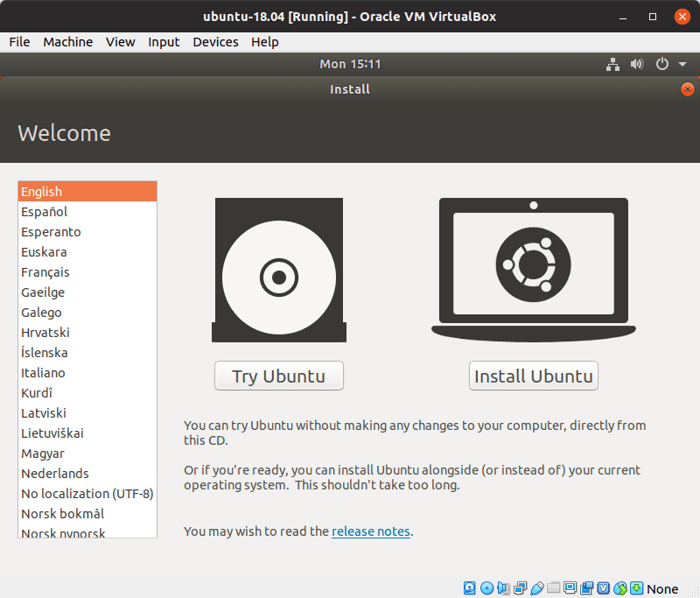Select Kurdî in the language list
Viewport: 700px width, 598px height.
(x=87, y=392)
